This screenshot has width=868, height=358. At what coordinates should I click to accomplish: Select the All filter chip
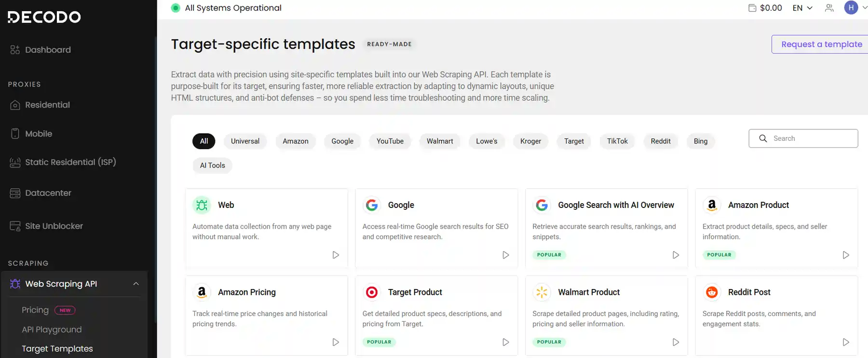point(204,141)
